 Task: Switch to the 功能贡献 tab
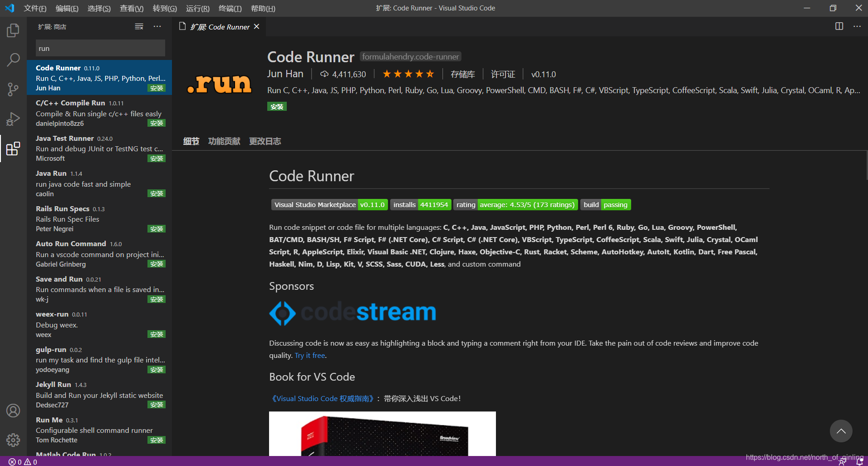coord(224,141)
